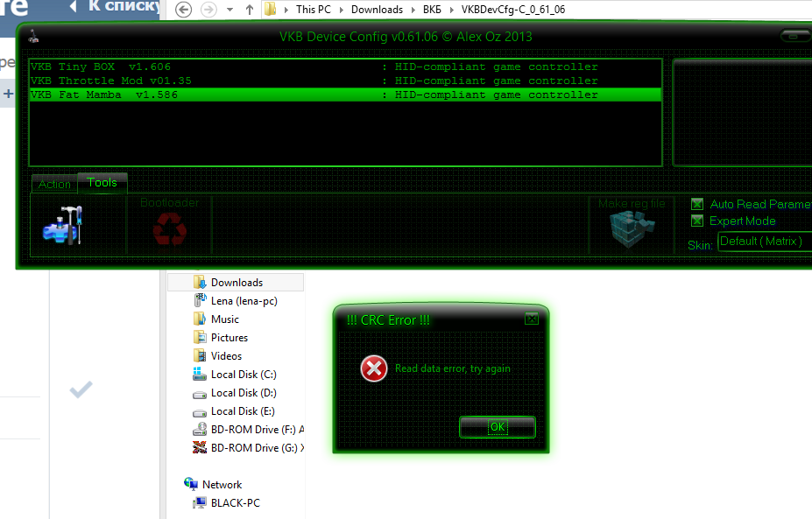
Task: Click Local Disk (E:) drive icon
Action: 200,413
